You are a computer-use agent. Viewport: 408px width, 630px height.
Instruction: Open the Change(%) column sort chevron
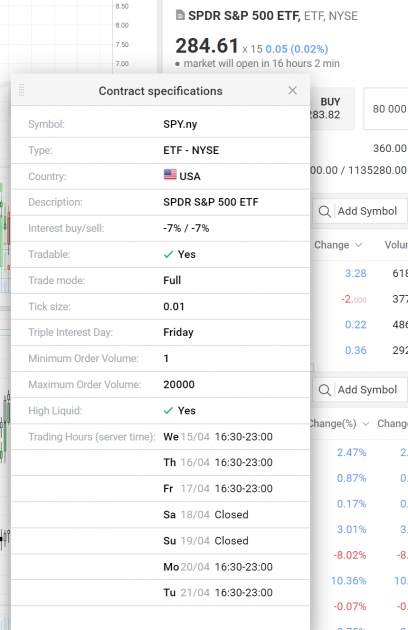pos(365,424)
